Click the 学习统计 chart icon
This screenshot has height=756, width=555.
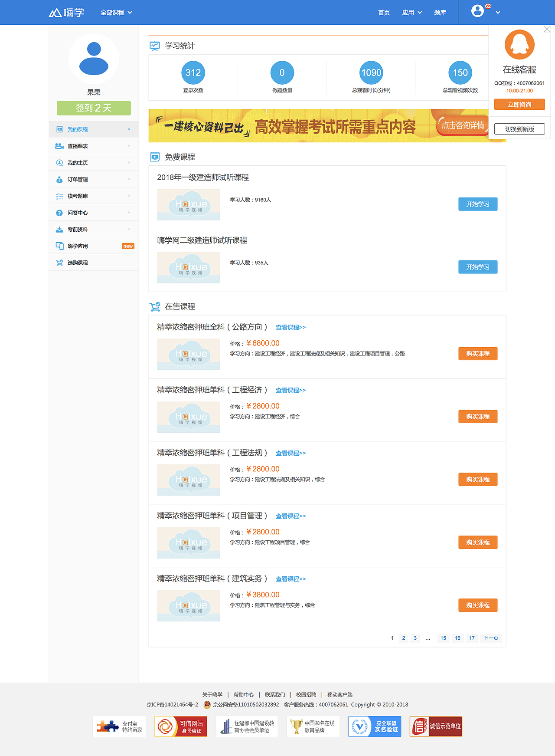point(154,46)
